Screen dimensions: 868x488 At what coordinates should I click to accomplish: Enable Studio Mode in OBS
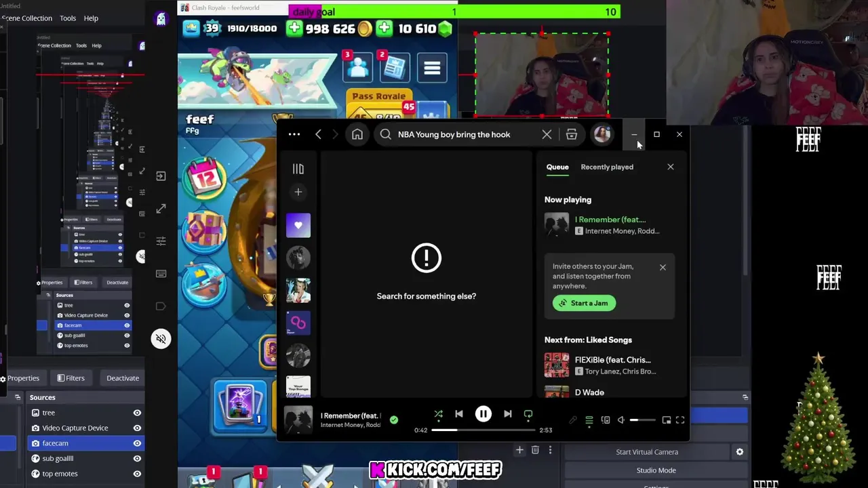coord(656,470)
